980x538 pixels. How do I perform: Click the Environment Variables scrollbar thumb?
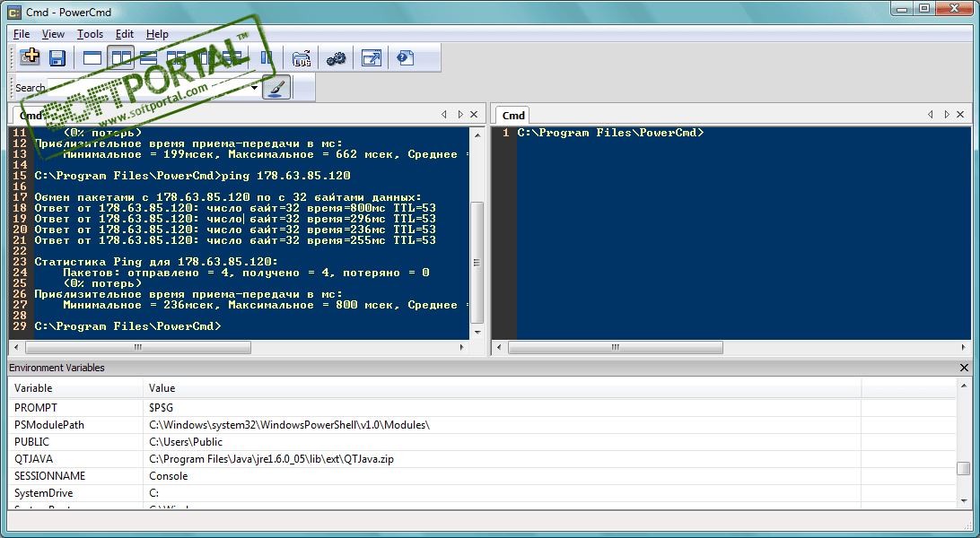(x=963, y=468)
